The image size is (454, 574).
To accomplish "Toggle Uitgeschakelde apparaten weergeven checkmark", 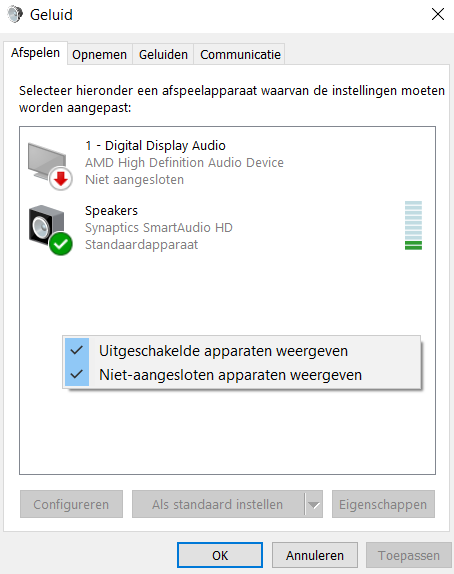I will [77, 350].
